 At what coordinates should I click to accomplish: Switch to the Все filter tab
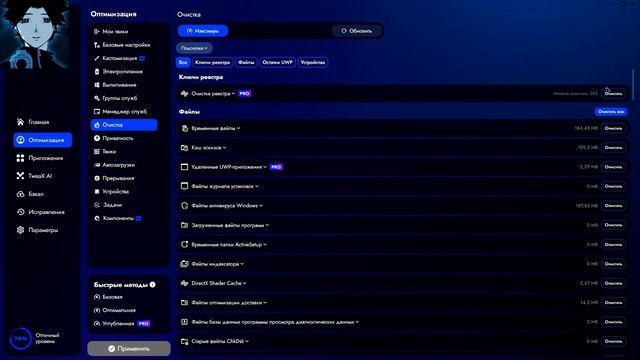tap(183, 62)
